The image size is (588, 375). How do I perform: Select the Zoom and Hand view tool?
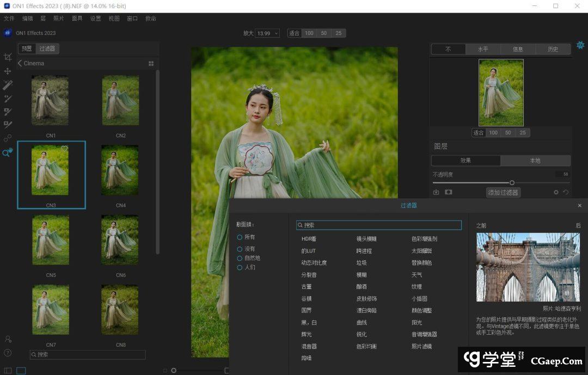[x=8, y=153]
